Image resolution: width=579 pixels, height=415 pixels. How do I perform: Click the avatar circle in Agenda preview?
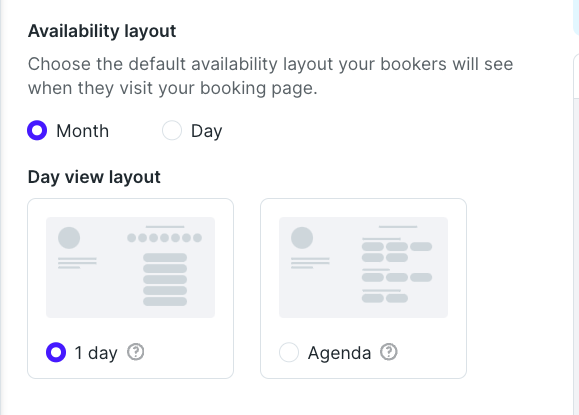coord(302,238)
